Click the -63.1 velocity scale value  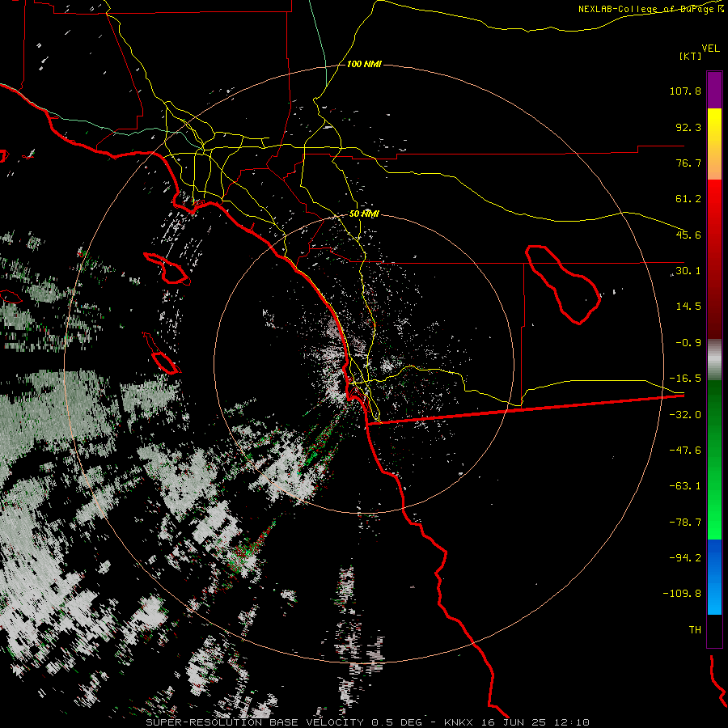685,486
